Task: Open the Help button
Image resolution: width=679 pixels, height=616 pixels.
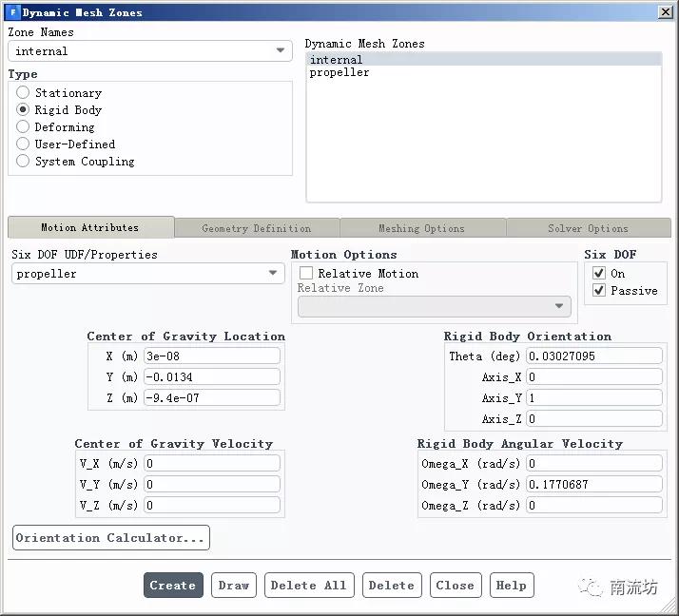Action: tap(512, 585)
